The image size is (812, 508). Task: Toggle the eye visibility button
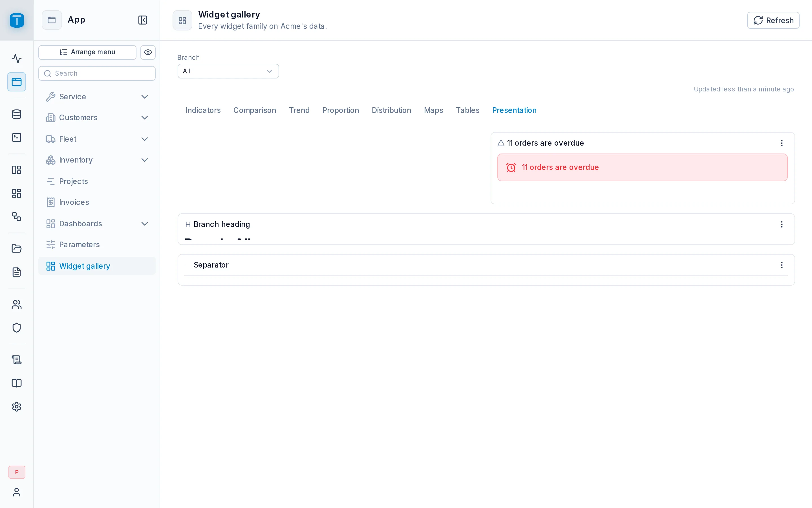[148, 52]
